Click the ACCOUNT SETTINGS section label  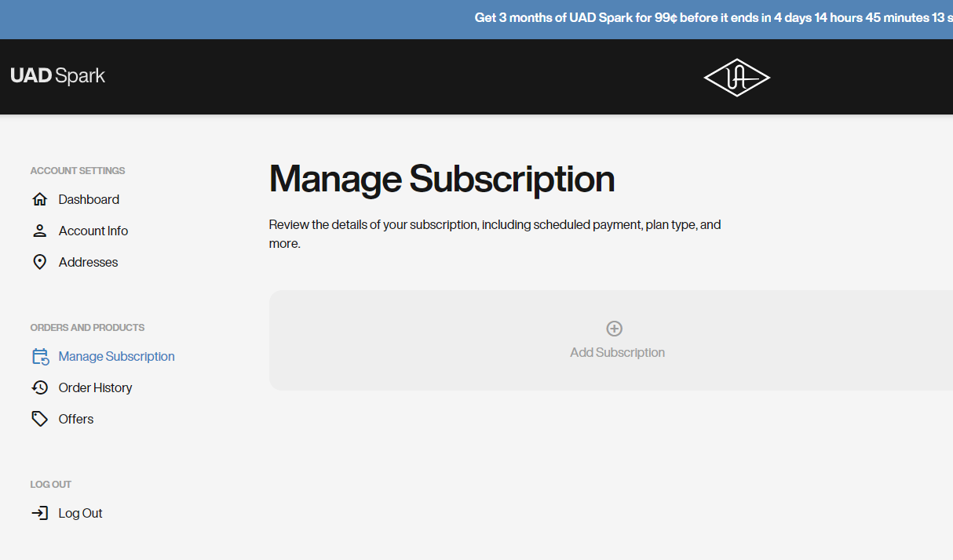tap(78, 170)
